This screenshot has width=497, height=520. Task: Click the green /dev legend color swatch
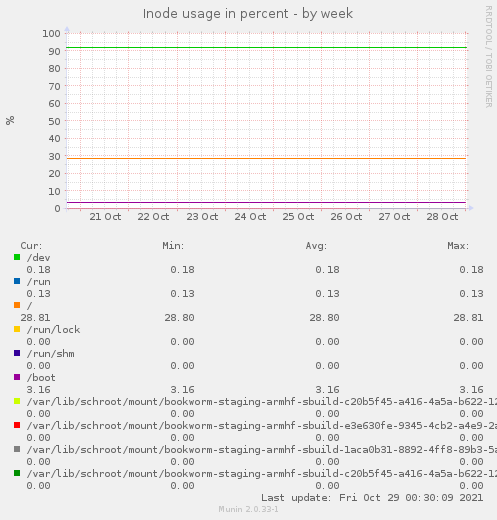pos(17,257)
